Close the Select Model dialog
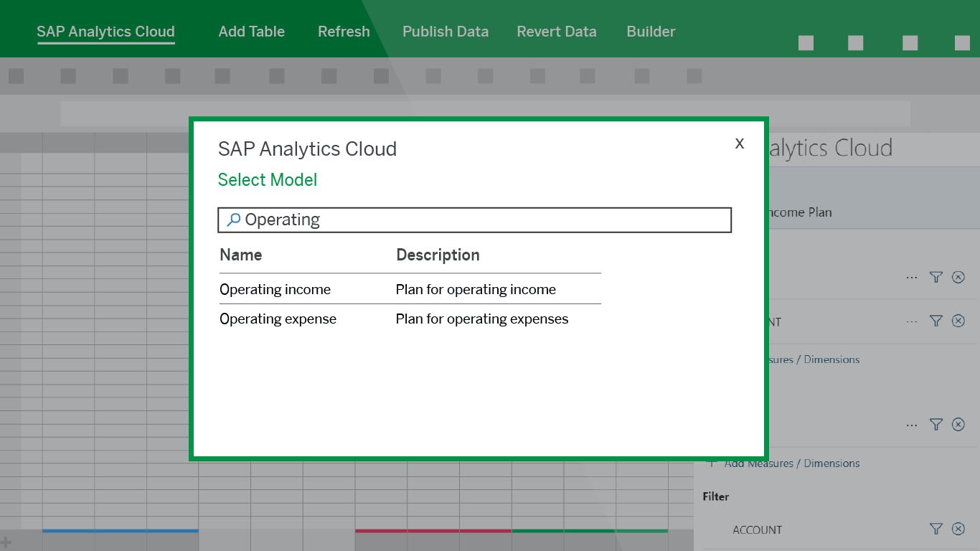This screenshot has width=980, height=551. click(x=740, y=143)
